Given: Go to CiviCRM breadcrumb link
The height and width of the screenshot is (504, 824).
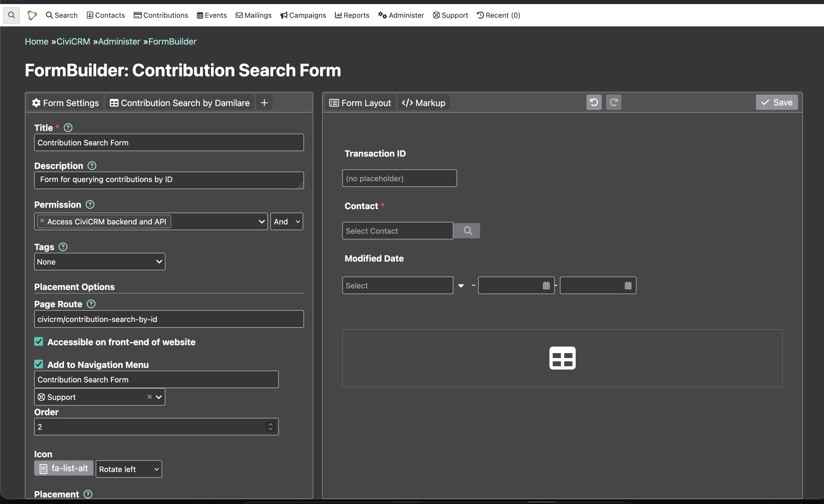Looking at the screenshot, I should point(73,42).
